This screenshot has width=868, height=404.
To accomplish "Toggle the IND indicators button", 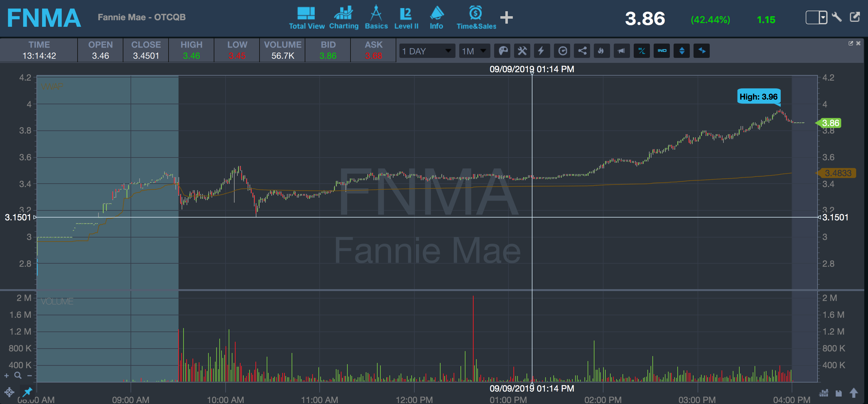I will (x=662, y=51).
